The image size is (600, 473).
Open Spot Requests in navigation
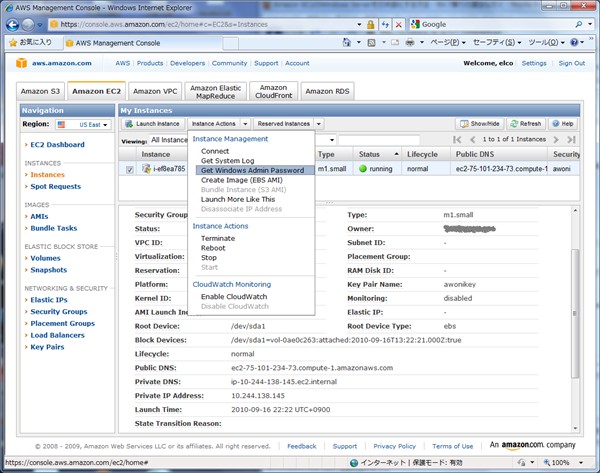(x=55, y=186)
